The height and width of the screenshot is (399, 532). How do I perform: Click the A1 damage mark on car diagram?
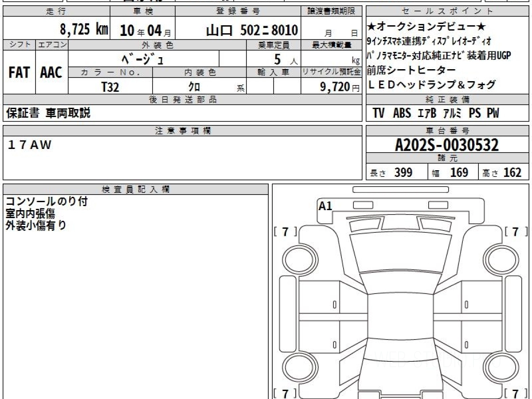[325, 206]
